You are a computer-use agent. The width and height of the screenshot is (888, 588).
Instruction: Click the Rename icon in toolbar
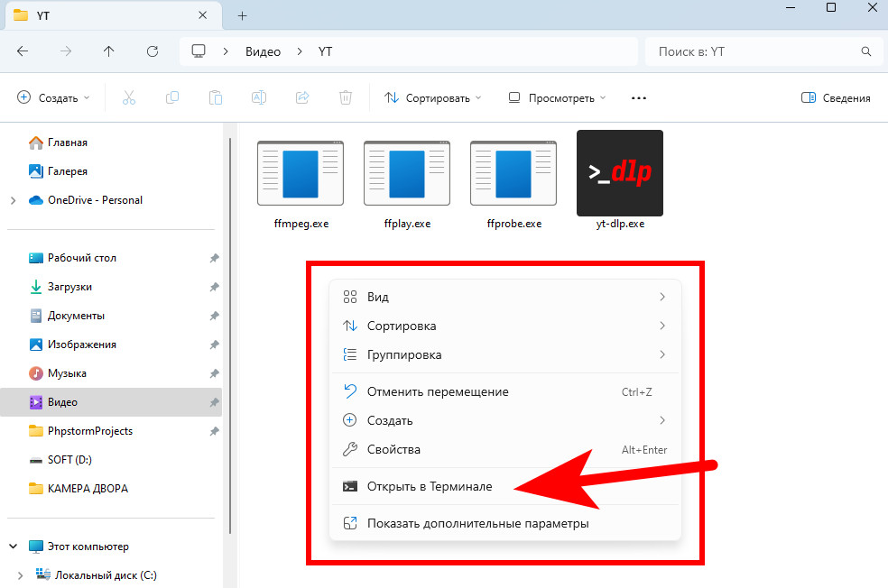259,97
